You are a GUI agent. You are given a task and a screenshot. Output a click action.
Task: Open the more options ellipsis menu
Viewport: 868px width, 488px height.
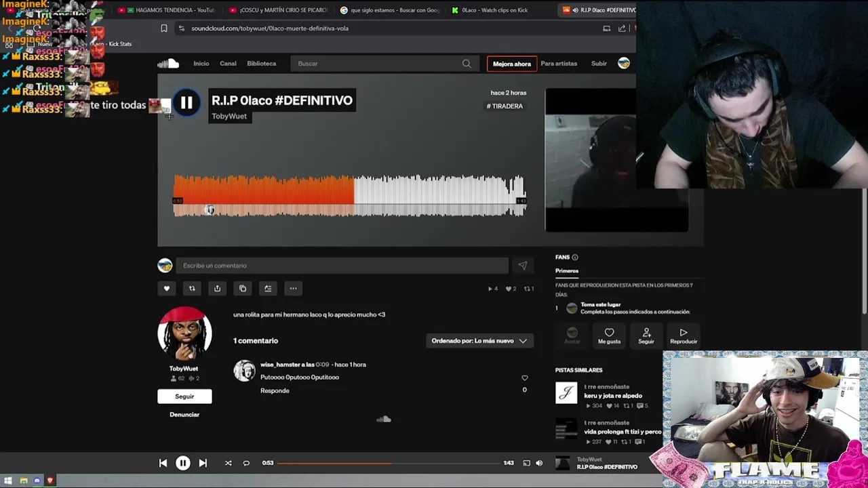click(293, 289)
